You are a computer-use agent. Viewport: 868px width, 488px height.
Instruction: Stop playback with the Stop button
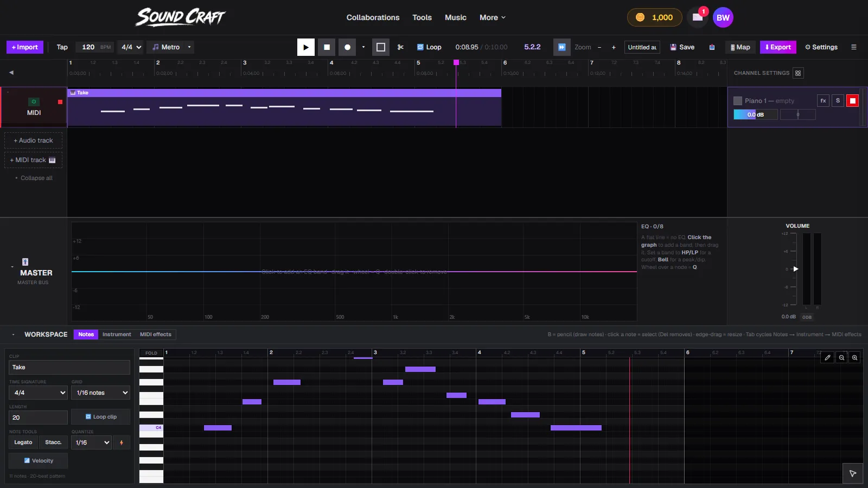(x=327, y=47)
